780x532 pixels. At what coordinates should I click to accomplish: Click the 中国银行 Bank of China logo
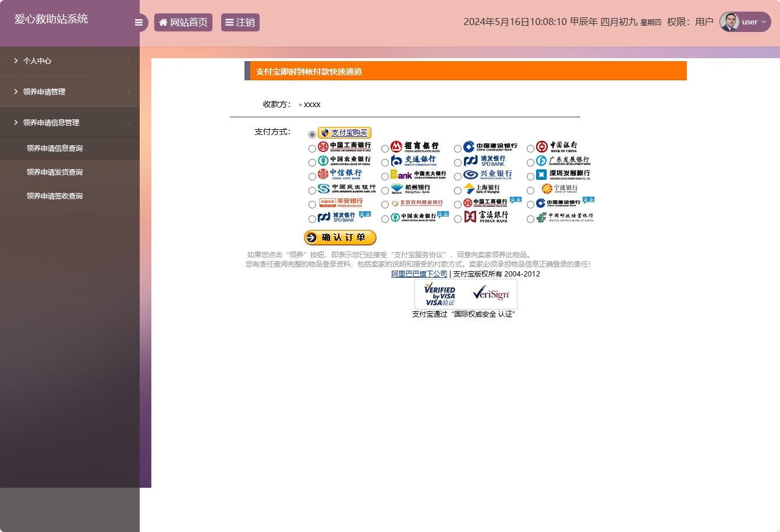pyautogui.click(x=560, y=147)
